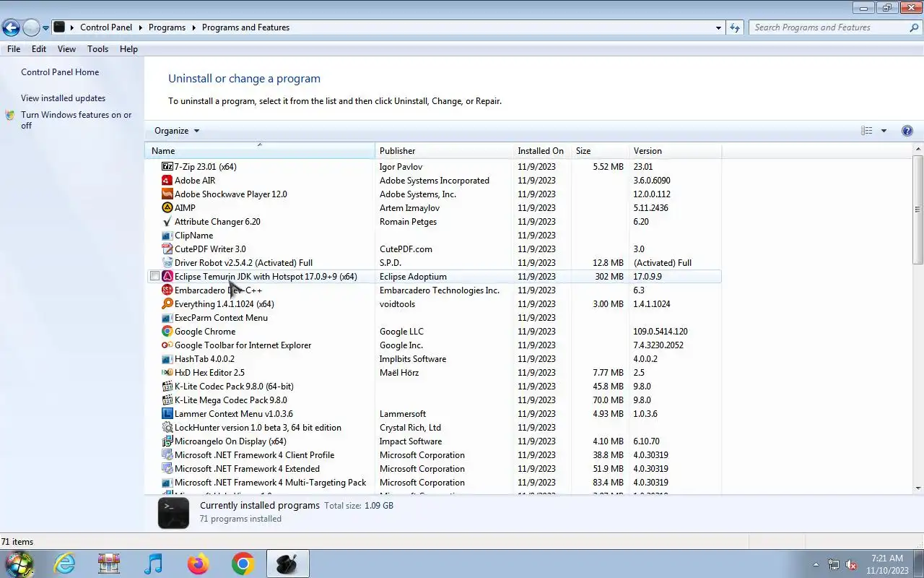Click the Programs breadcrumb segment
This screenshot has width=924, height=578.
(167, 27)
